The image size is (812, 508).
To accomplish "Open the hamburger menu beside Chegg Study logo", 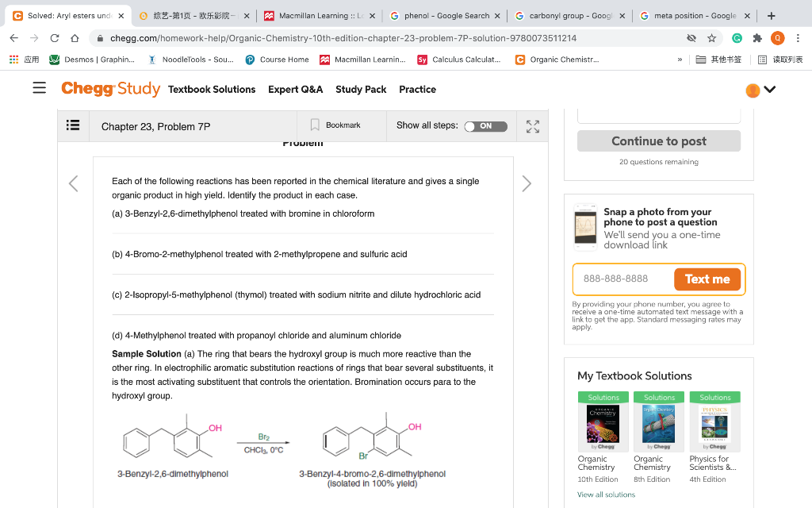I will coord(39,90).
